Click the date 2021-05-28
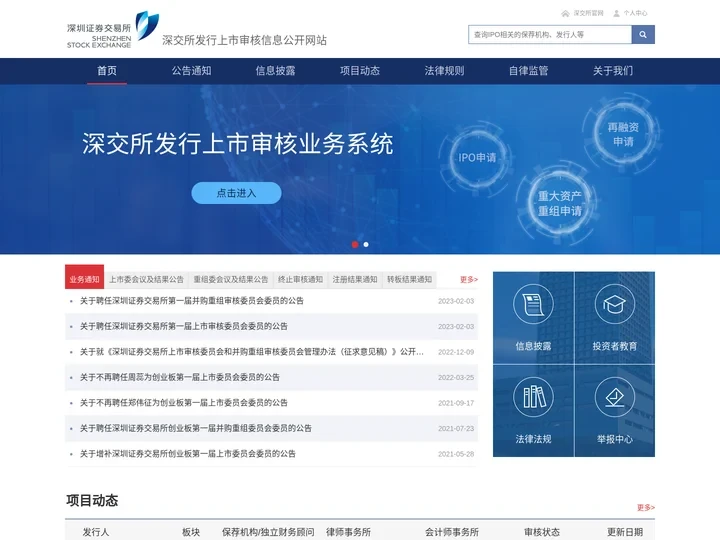Viewport: 720px width, 540px height. [x=456, y=454]
